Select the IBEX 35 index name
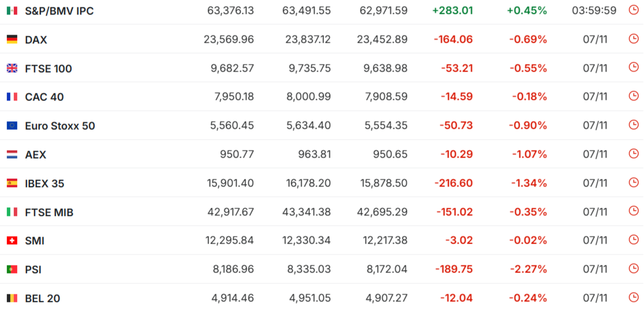Viewport: 644px width, 310px height. point(44,184)
